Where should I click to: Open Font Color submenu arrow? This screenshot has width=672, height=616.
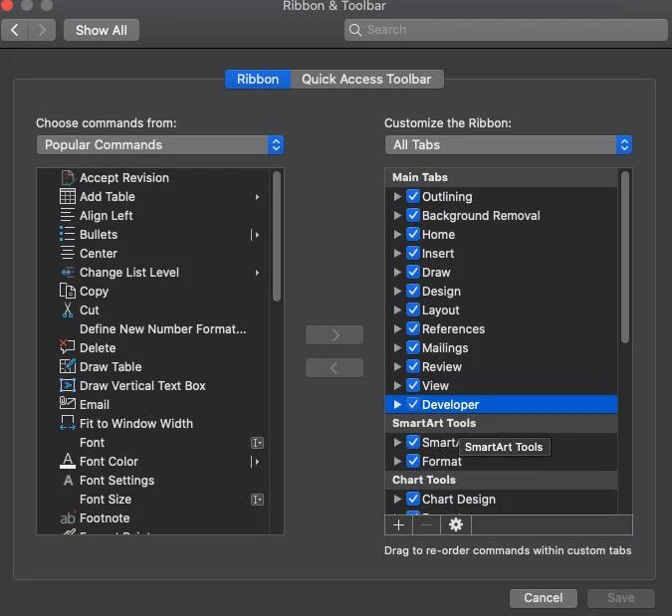[256, 462]
